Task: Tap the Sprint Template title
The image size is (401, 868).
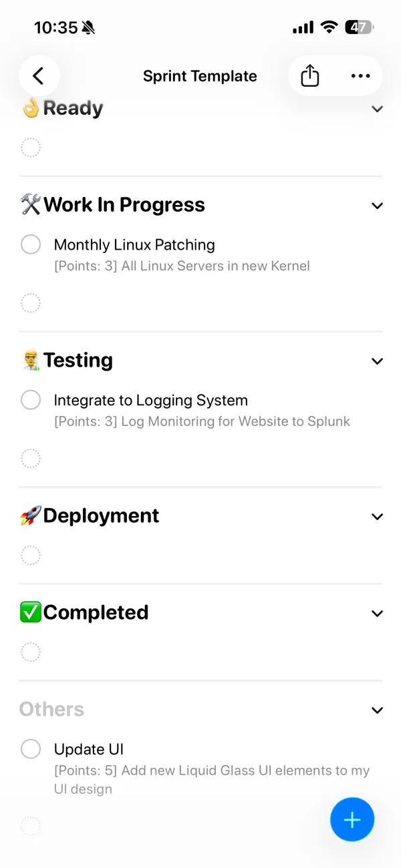Action: 200,75
